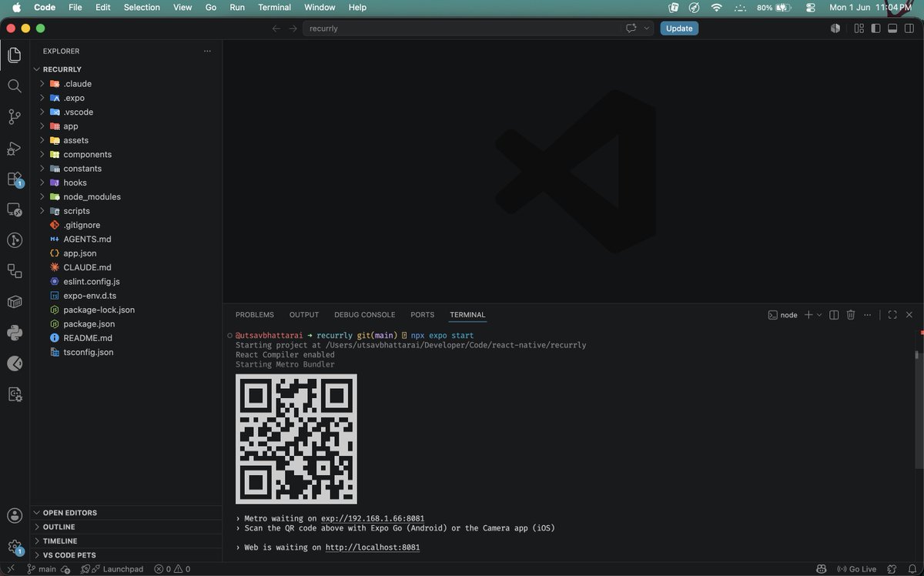This screenshot has width=924, height=576.
Task: Expand the OPEN EDITORS section
Action: point(126,513)
